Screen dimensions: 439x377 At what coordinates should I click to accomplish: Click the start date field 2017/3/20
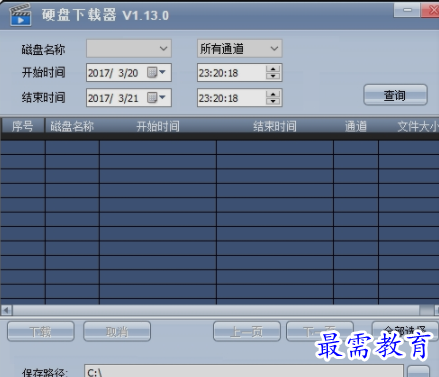(x=129, y=72)
